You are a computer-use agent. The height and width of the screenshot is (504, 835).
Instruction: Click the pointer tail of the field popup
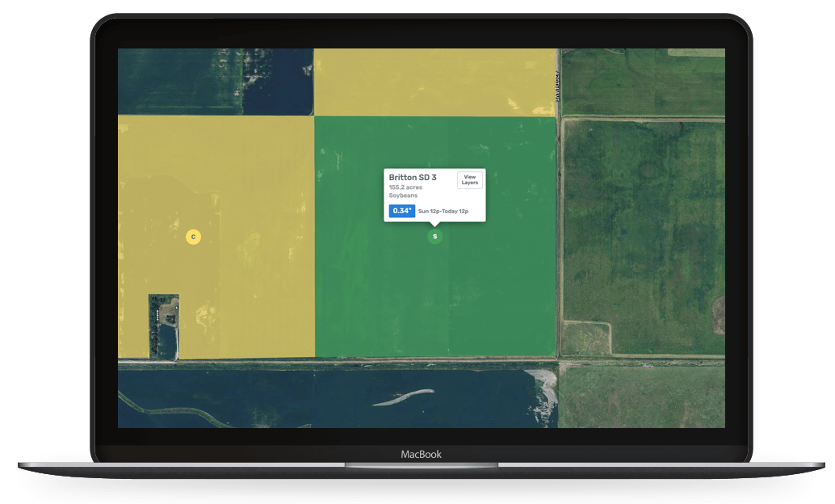coord(434,224)
